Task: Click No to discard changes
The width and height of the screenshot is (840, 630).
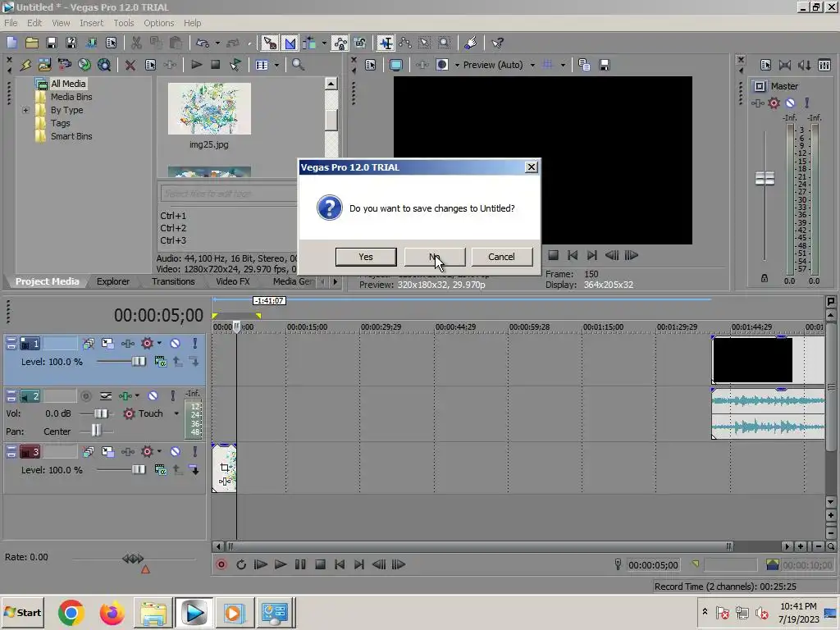Action: tap(435, 257)
